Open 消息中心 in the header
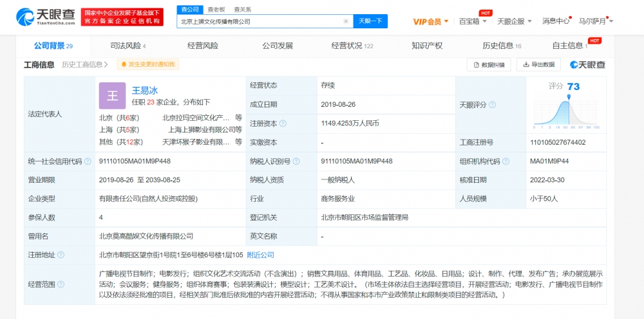 (556, 21)
